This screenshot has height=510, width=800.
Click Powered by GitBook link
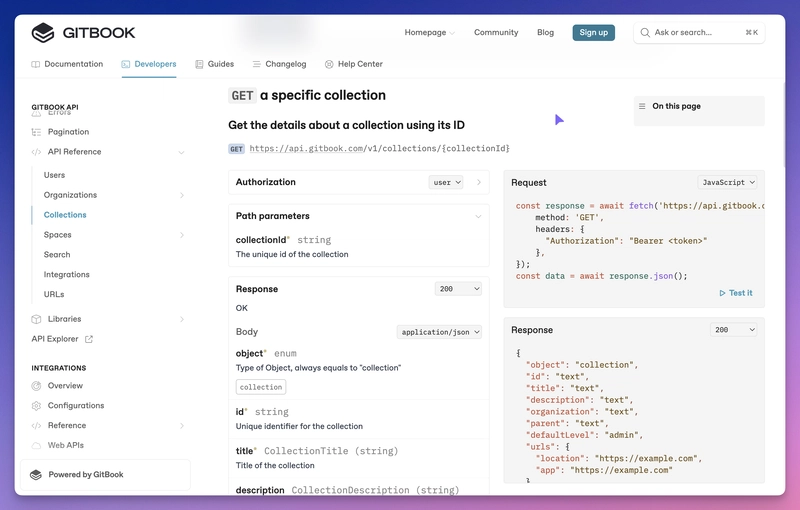pyautogui.click(x=105, y=475)
